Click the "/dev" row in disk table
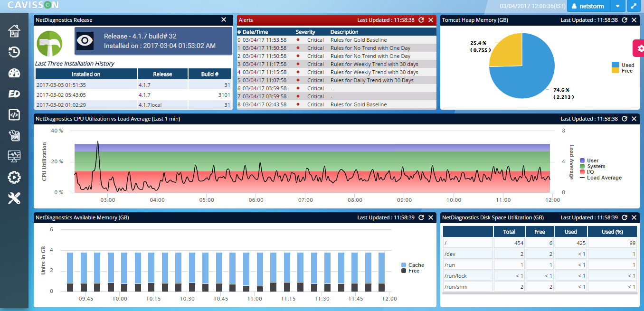Viewport: 644px width, 311px height. tap(540, 254)
